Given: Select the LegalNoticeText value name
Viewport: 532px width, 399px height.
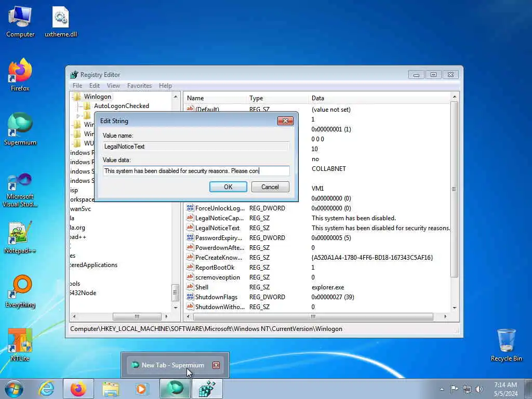Looking at the screenshot, I should coord(218,228).
